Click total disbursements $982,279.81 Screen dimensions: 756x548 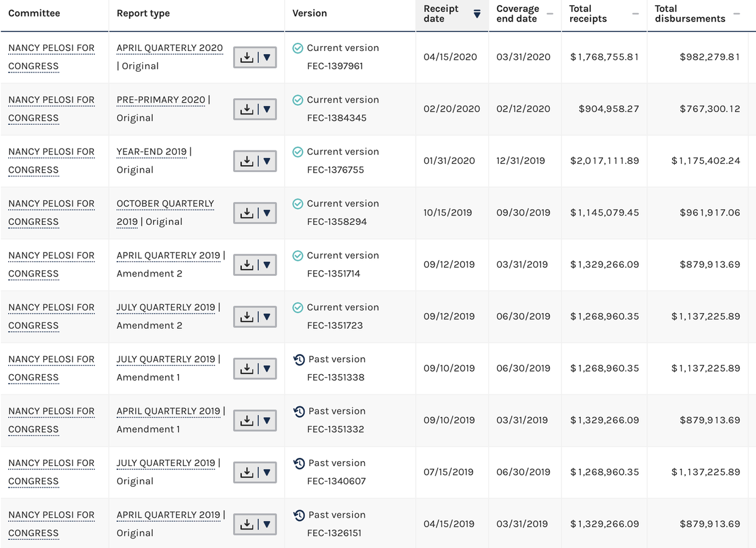click(710, 57)
